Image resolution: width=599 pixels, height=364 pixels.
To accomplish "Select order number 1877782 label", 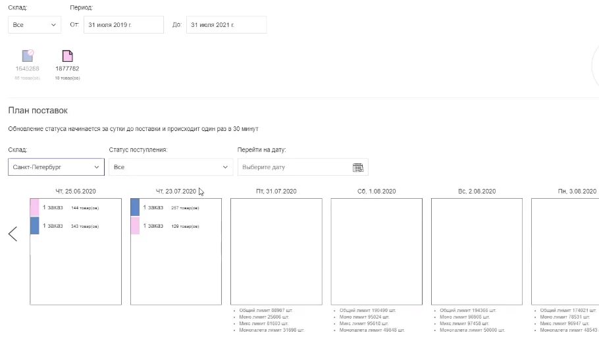I will tap(67, 68).
